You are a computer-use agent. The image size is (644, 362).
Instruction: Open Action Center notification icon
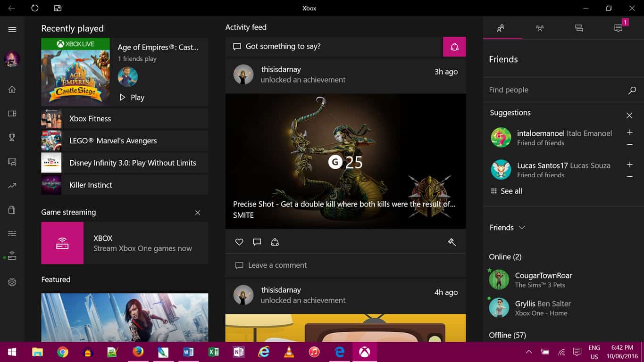(577, 352)
